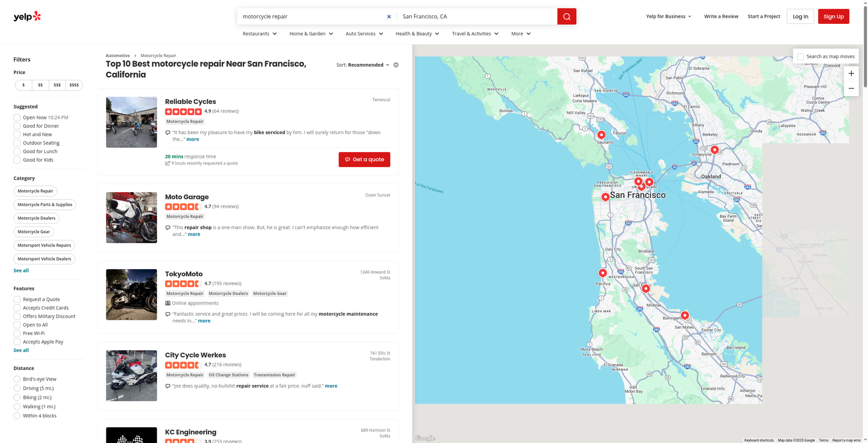Screen dimensions: 868x443
Task: Open Start a Project link
Action: (x=764, y=16)
